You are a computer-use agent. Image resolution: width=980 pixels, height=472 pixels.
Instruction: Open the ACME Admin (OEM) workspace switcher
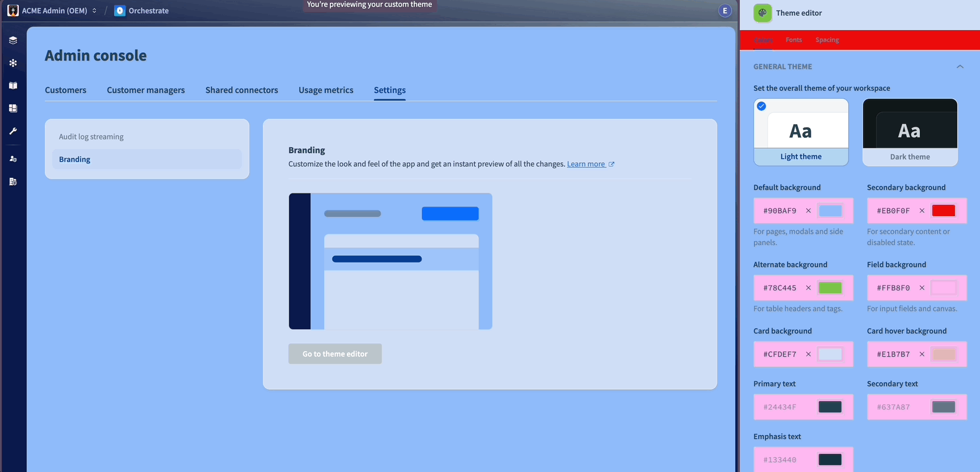click(53, 11)
